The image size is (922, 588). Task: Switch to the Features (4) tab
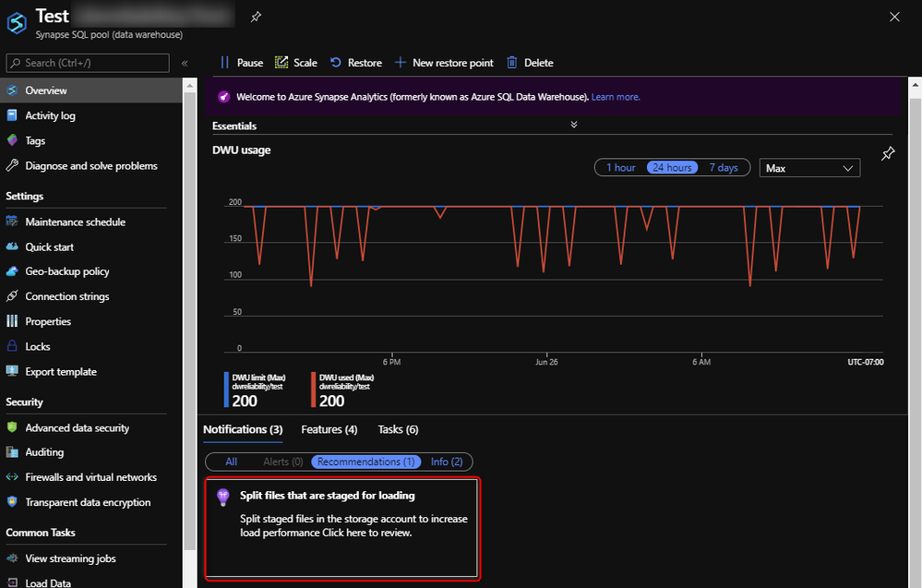329,429
